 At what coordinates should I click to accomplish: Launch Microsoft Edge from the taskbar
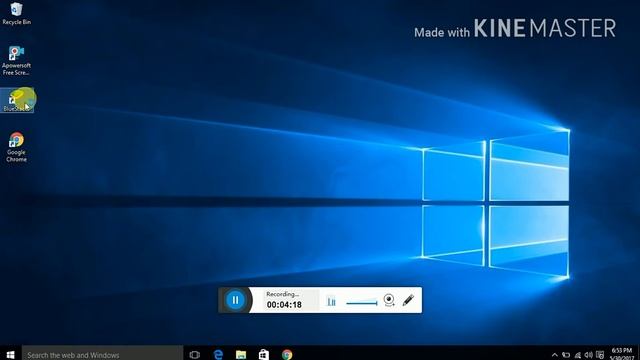(x=218, y=355)
